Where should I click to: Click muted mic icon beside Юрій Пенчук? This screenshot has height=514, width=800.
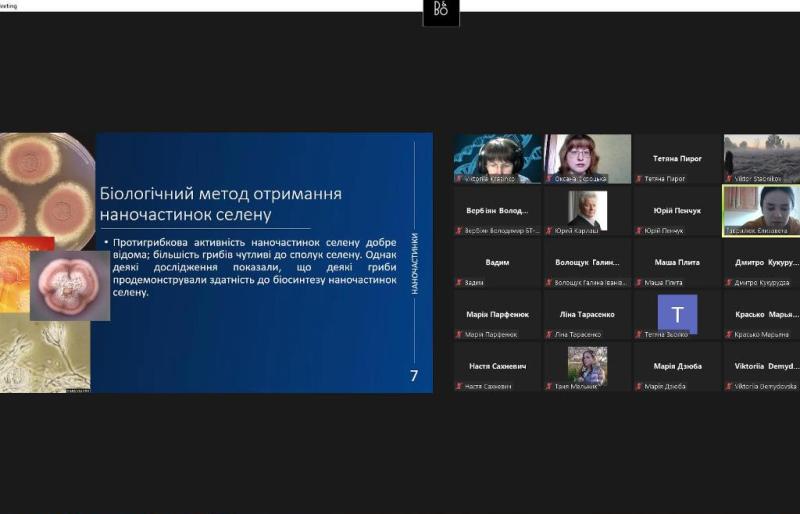tap(639, 231)
